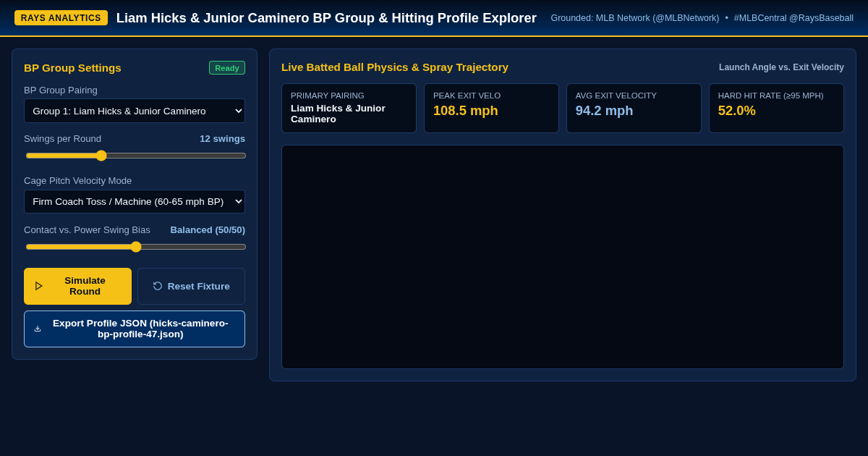Select the Primary Pairing Liam Hicks card
This screenshot has width=868, height=456.
tap(349, 108)
